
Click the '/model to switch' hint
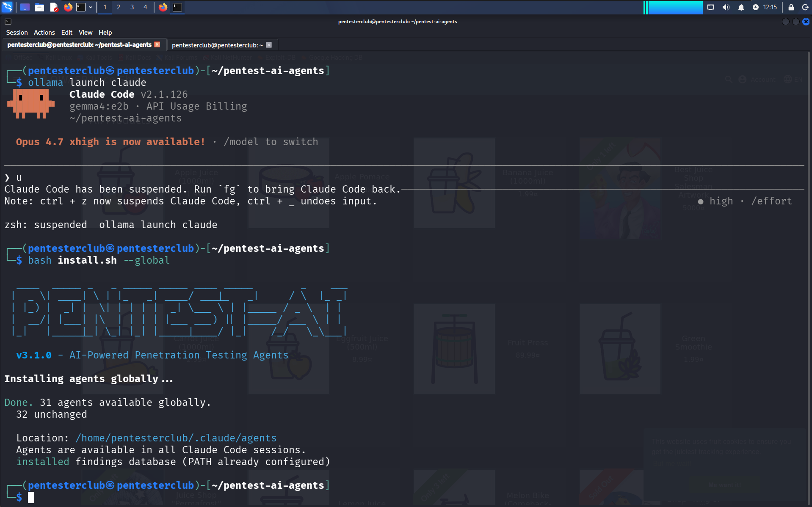pos(271,142)
